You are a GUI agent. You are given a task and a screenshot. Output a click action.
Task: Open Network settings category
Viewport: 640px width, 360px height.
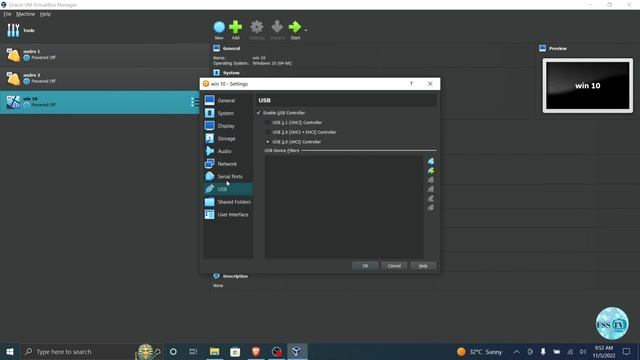[x=228, y=164]
